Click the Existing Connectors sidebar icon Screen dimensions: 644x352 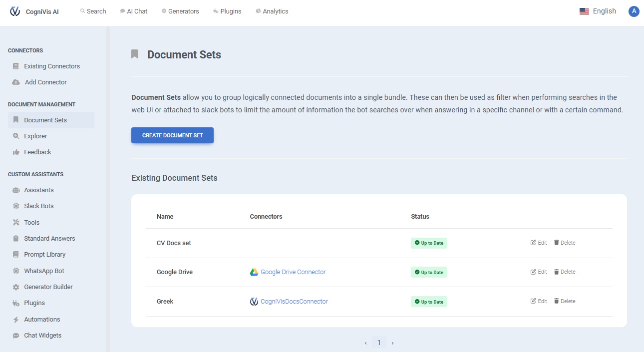pos(16,66)
